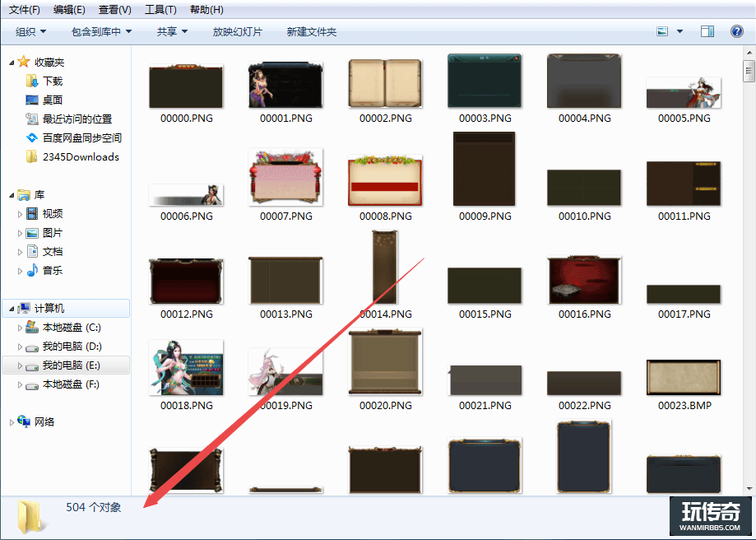Click the 音乐 library icon
Screen dimensions: 756x540
32,270
